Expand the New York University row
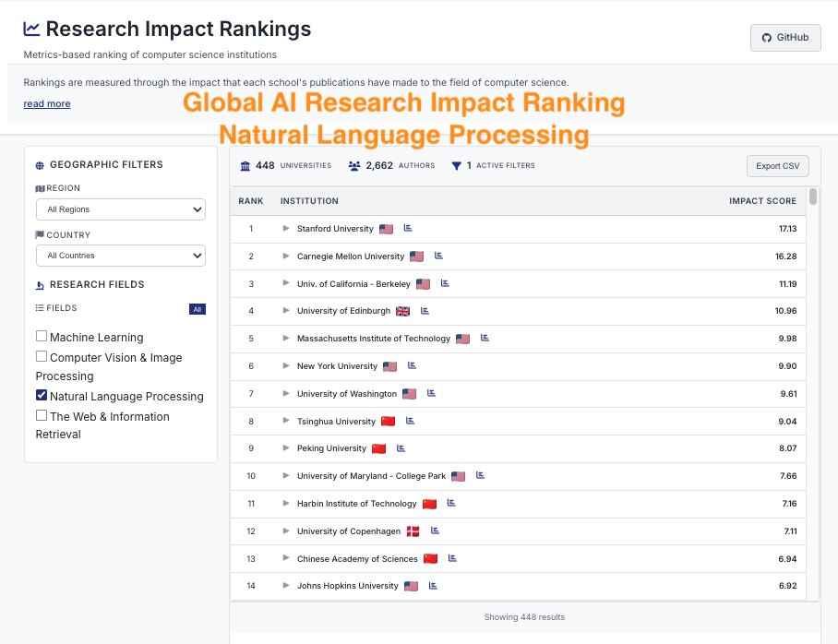 286,365
